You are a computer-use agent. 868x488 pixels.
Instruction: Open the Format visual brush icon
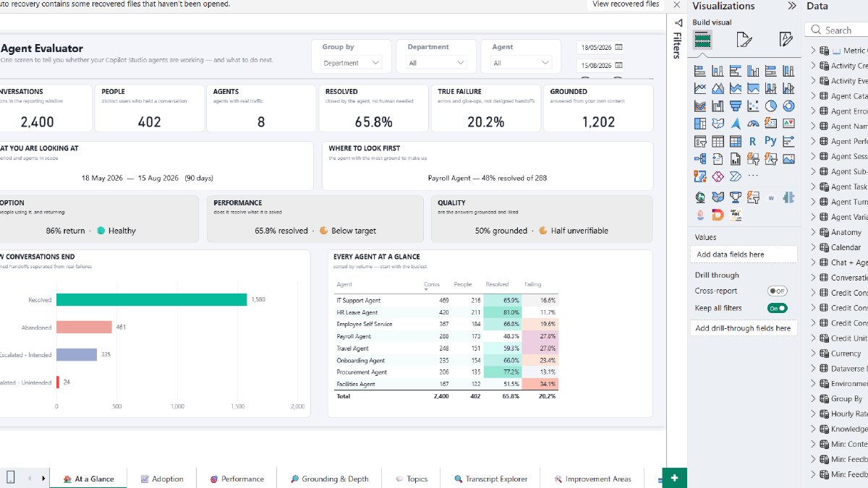click(x=745, y=39)
